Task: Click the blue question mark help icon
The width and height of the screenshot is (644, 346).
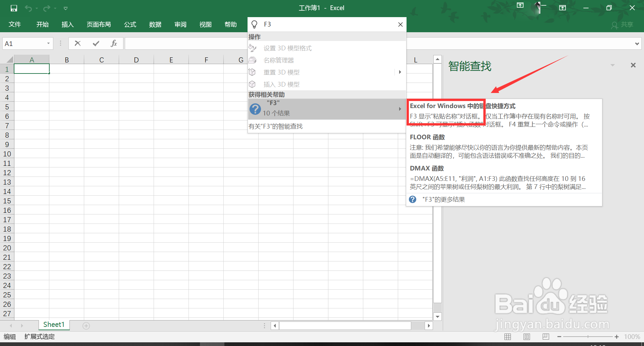Action: (255, 109)
